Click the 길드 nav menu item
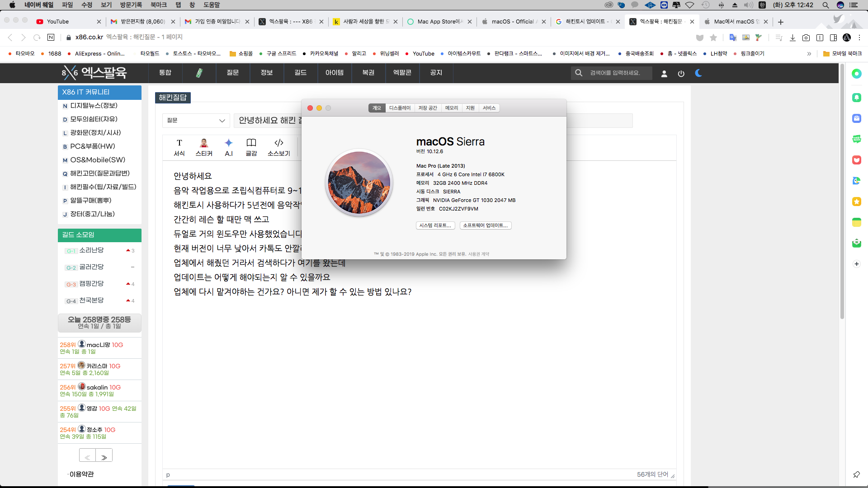 tap(301, 73)
